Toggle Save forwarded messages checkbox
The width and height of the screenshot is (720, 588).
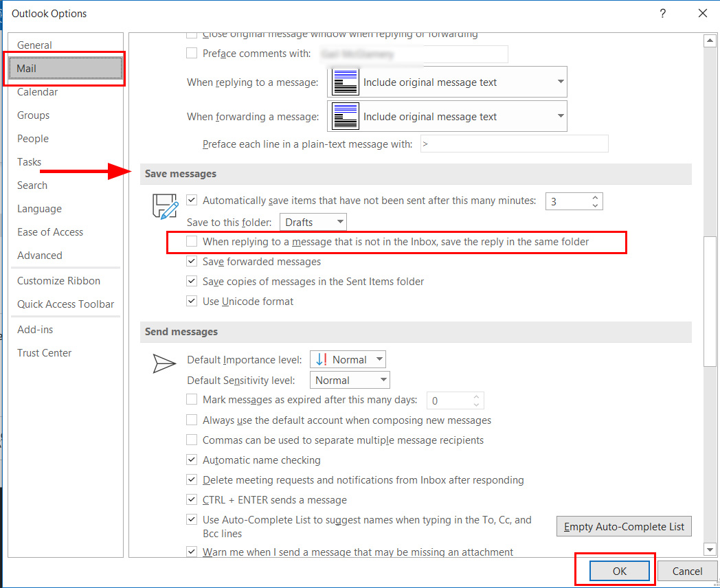[192, 262]
